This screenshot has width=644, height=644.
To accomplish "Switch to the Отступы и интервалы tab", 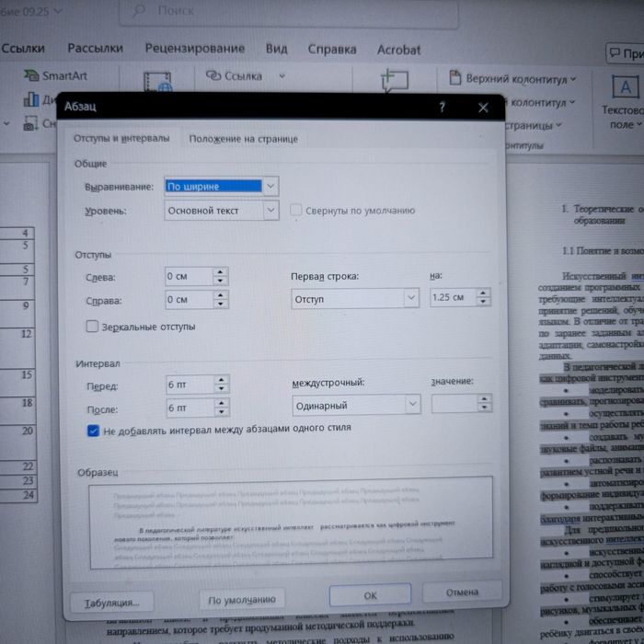I will coord(121,138).
